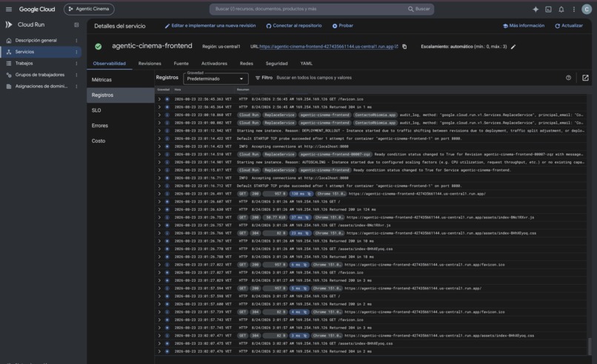Click severity icon of the 23:01:14.423 log
Screen dimensions: 597x364
[x=167, y=146]
